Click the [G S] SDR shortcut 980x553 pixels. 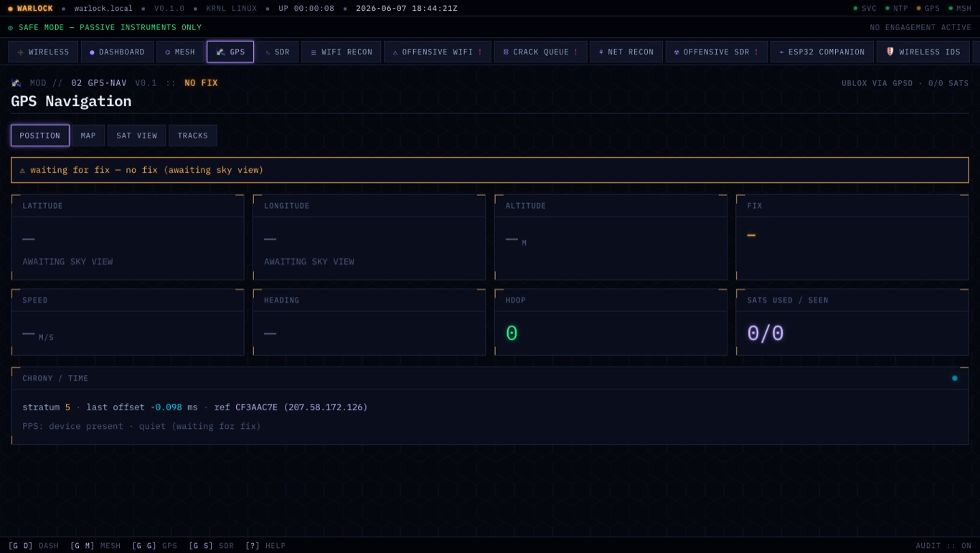tap(211, 546)
